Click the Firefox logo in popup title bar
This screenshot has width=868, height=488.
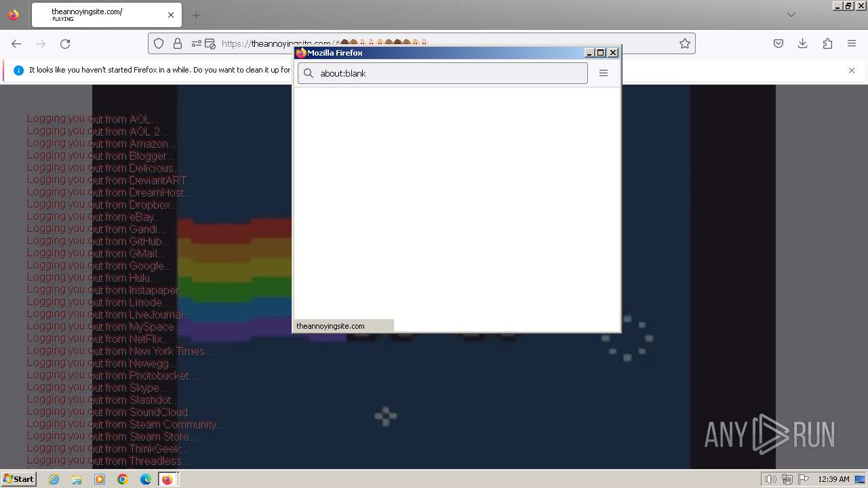tap(301, 53)
